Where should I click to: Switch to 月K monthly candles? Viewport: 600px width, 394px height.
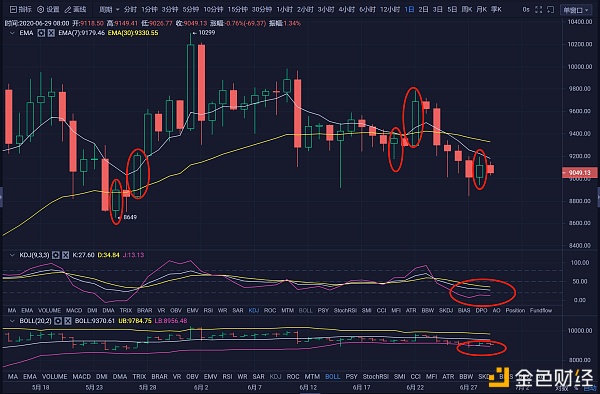tap(481, 9)
